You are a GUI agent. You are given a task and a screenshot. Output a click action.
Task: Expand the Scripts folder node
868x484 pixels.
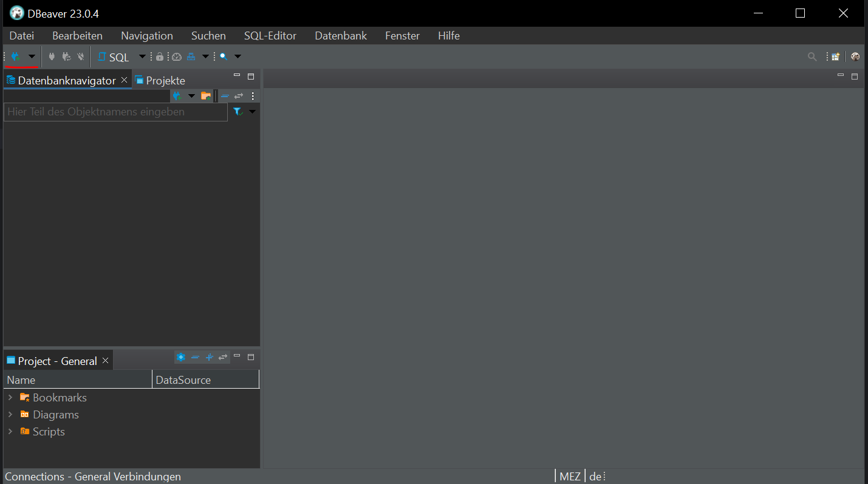(10, 432)
